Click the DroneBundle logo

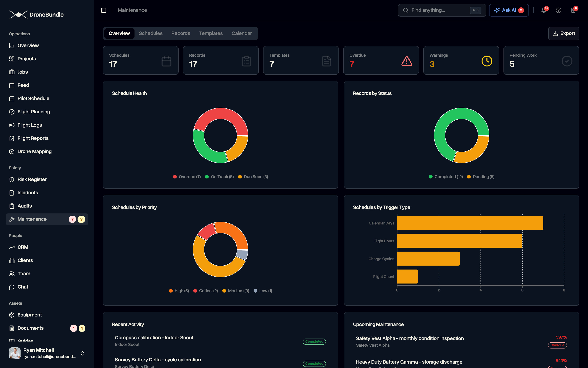pyautogui.click(x=36, y=15)
